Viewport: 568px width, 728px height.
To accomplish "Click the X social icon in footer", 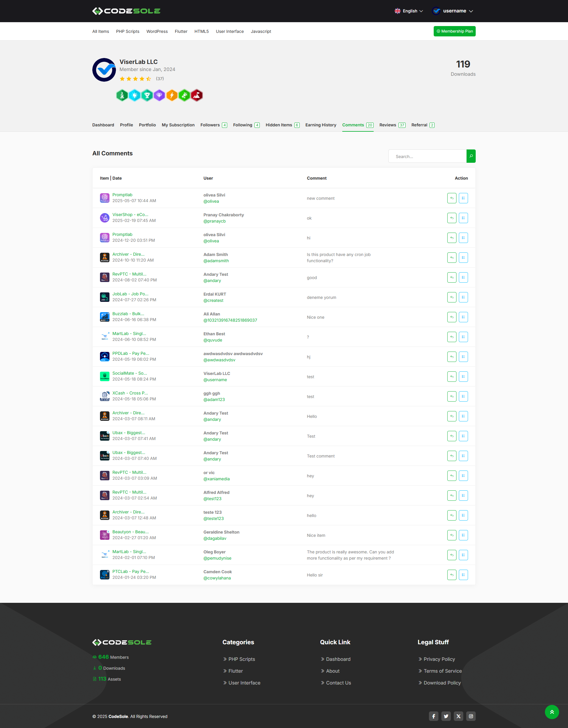I will 459,716.
